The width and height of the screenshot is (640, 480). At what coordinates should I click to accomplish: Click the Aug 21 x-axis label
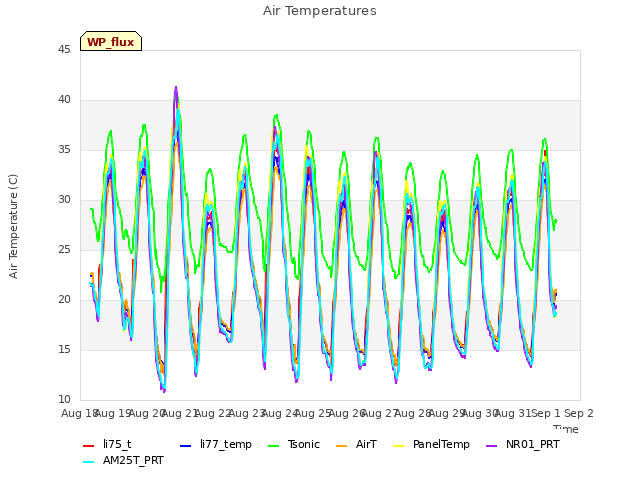click(180, 413)
